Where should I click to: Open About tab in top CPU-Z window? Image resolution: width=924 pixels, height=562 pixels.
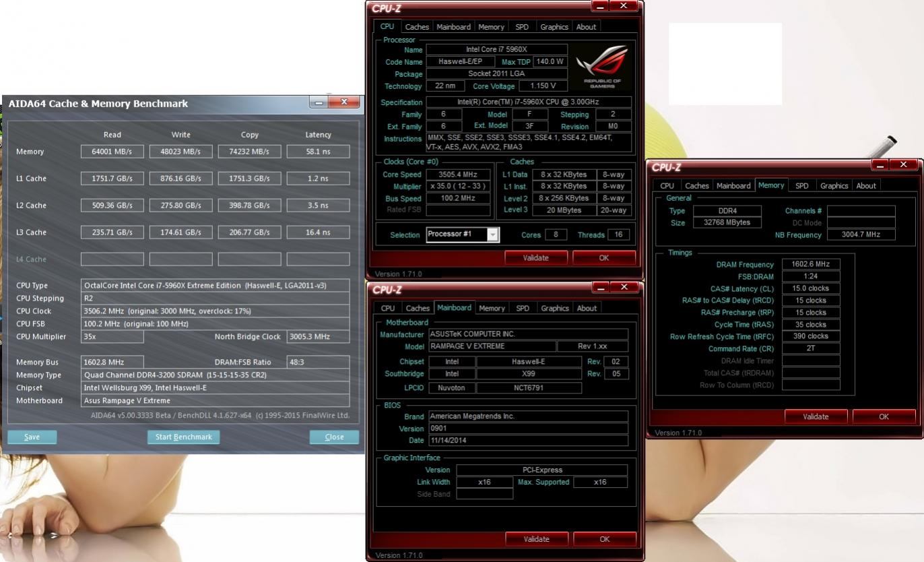(586, 27)
